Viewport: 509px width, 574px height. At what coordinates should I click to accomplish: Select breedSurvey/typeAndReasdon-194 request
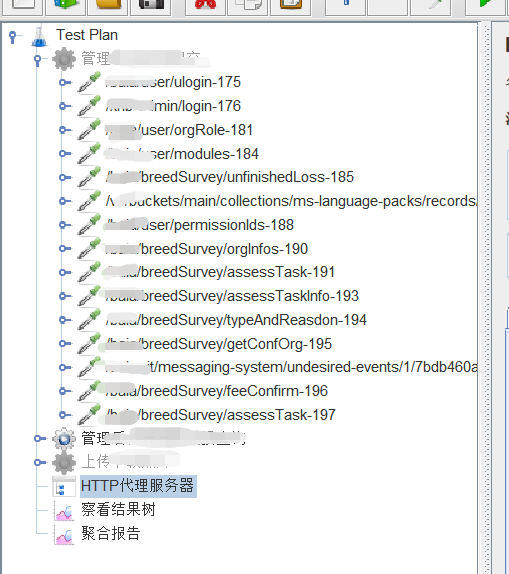tap(236, 320)
